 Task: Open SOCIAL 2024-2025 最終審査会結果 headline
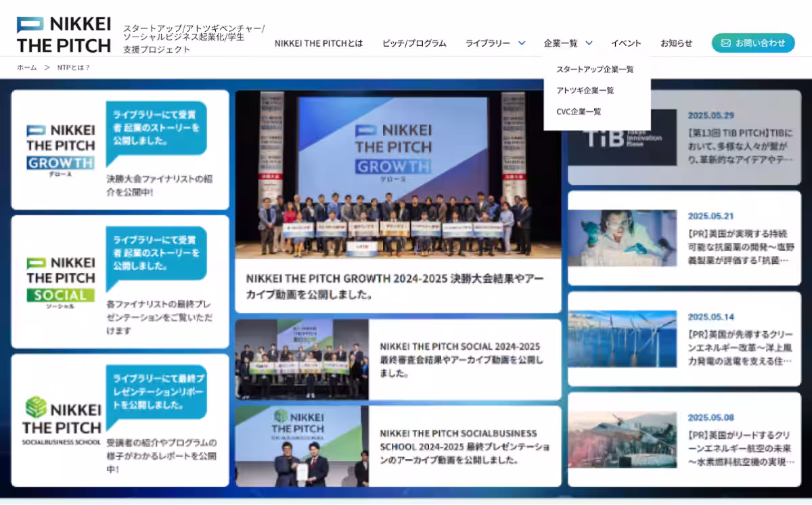click(x=461, y=359)
